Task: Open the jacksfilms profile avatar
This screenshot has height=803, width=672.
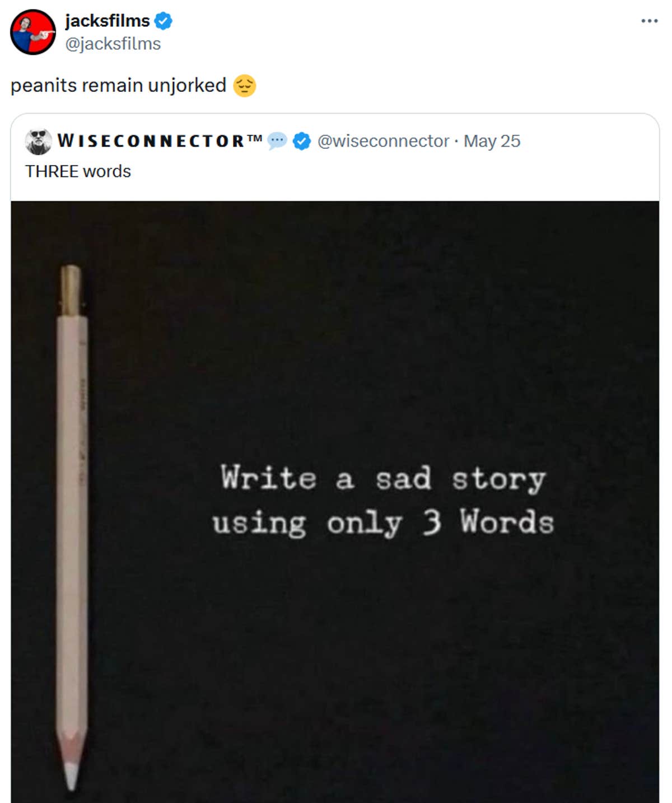Action: click(x=33, y=32)
